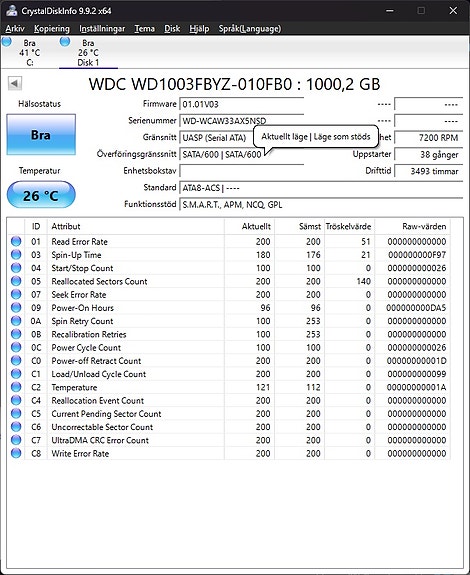
Task: Click the C: drive status orb
Action: coord(7,42)
